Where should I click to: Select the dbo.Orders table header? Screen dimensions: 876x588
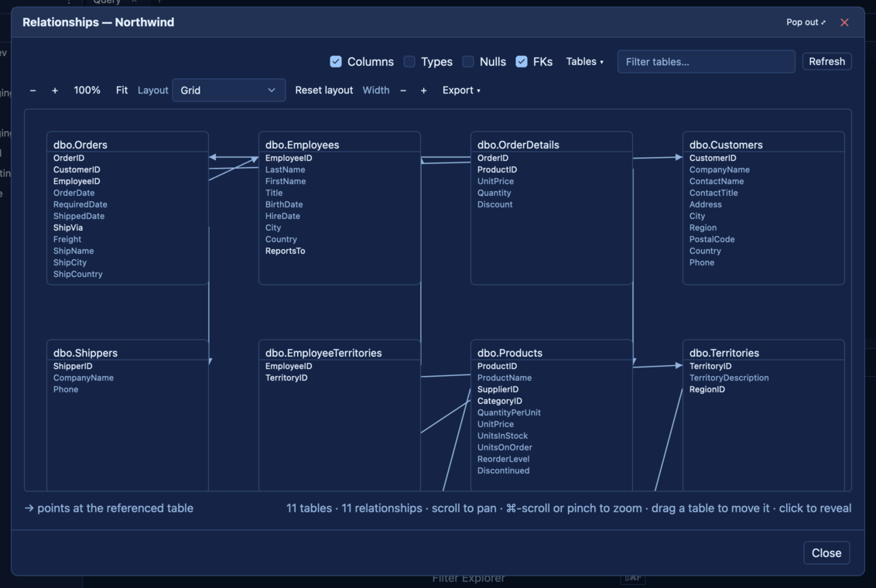(x=128, y=144)
